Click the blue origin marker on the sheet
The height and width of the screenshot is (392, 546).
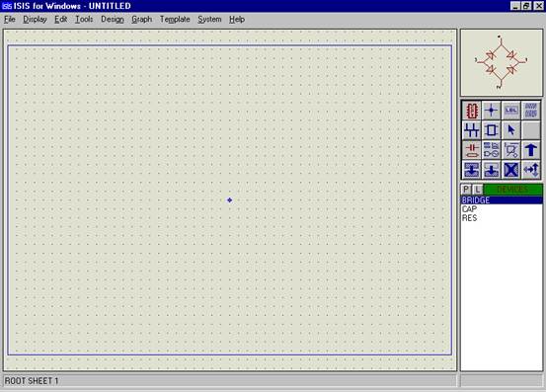(229, 199)
